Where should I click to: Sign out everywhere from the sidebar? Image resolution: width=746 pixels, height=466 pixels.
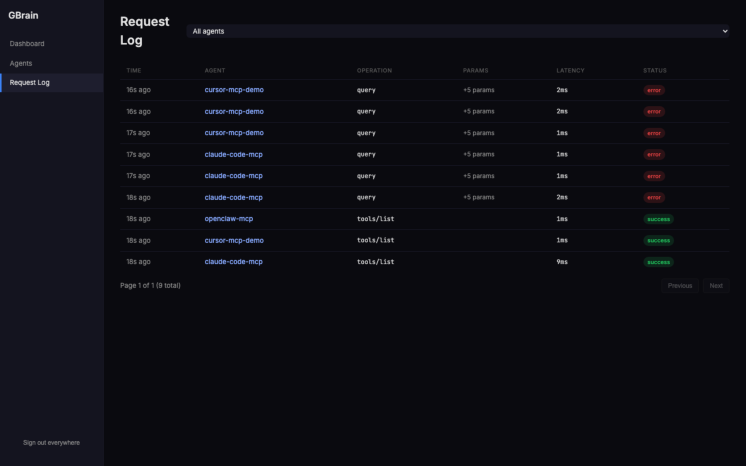click(51, 443)
